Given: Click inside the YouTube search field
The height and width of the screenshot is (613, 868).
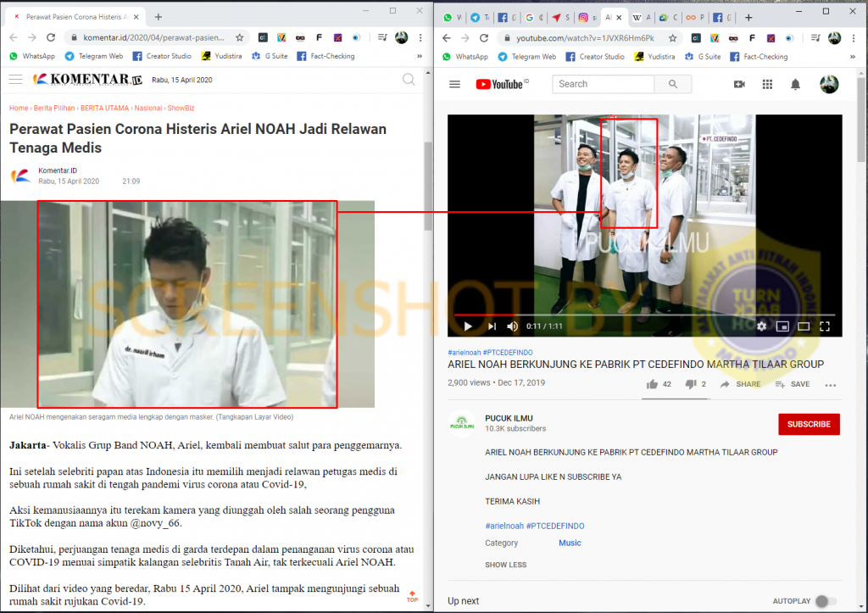Looking at the screenshot, I should [x=604, y=84].
